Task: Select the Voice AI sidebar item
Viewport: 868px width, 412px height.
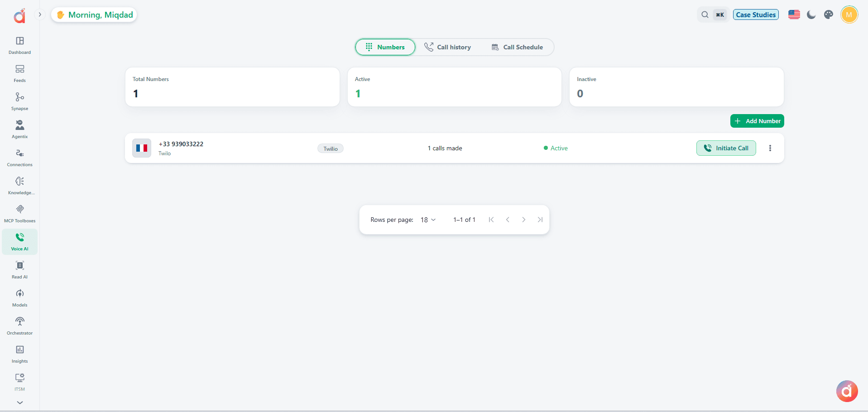Action: coord(20,242)
